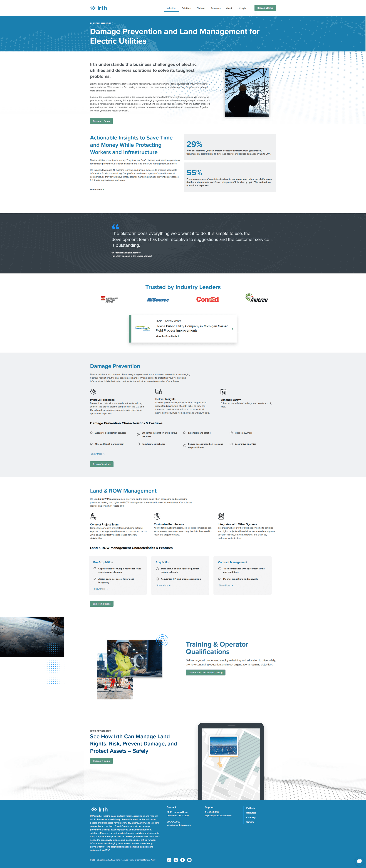
Task: Expand Show More in Pre-Acquisition card
Action: click(x=101, y=589)
